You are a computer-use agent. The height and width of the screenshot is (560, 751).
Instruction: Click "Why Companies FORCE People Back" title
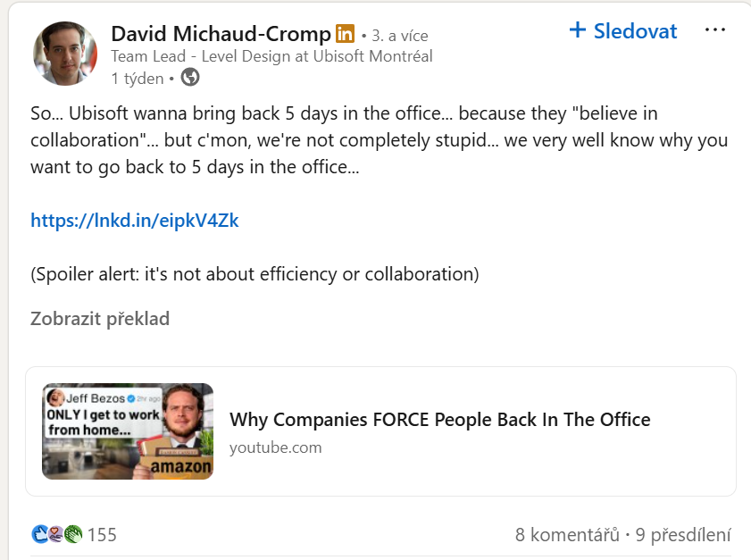(x=439, y=419)
